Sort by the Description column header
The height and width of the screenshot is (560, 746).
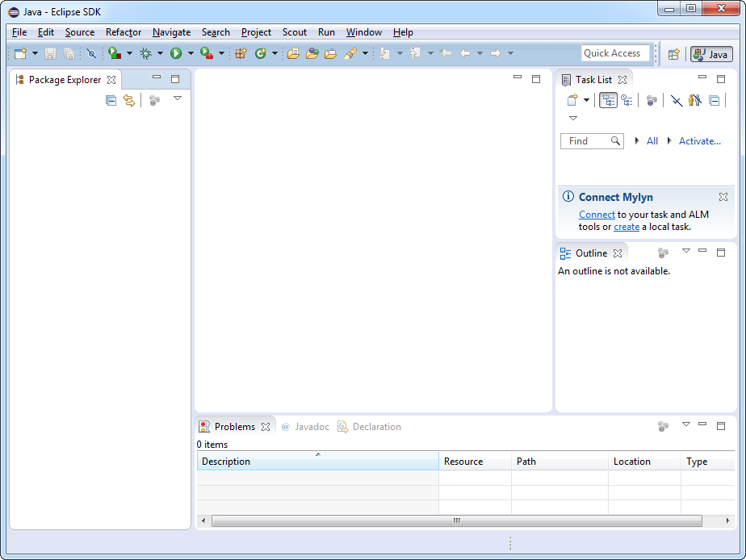(318, 461)
